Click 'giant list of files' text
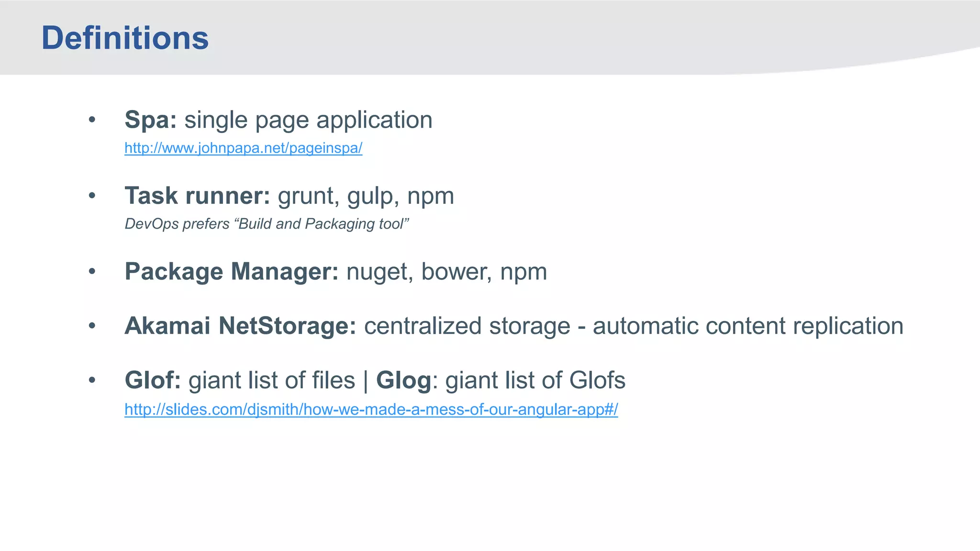The width and height of the screenshot is (980, 551). coord(272,381)
